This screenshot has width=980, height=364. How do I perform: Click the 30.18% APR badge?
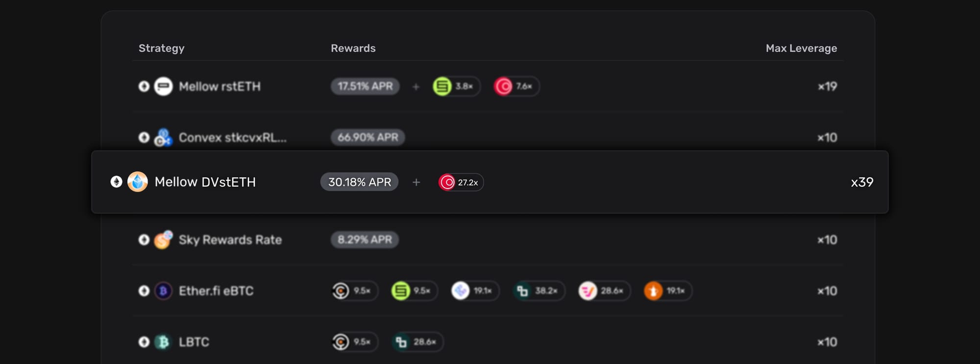coord(359,182)
